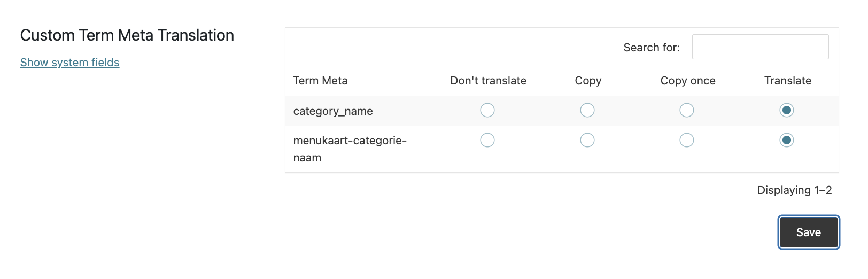Click the category_name row label
The height and width of the screenshot is (279, 868).
[333, 111]
